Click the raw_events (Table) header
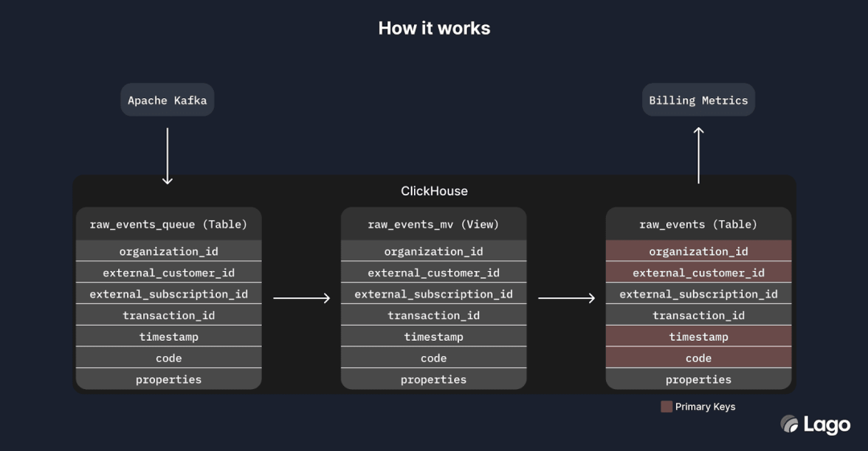Viewport: 868px width, 451px height. tap(698, 224)
